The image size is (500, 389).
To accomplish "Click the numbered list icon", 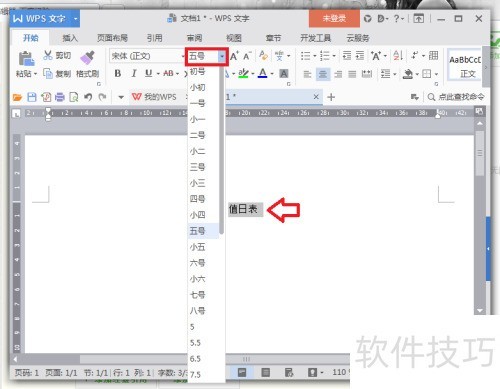I will click(325, 56).
